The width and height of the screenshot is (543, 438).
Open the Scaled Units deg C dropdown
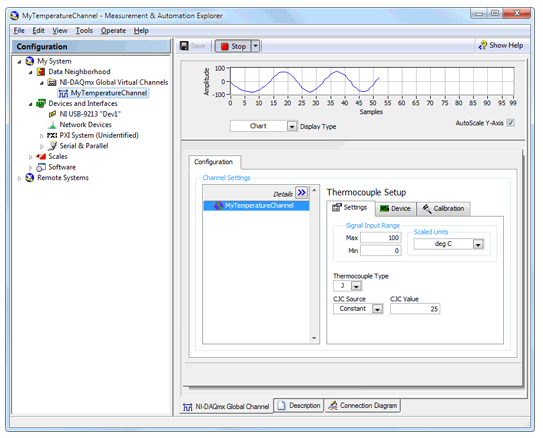pyautogui.click(x=478, y=244)
